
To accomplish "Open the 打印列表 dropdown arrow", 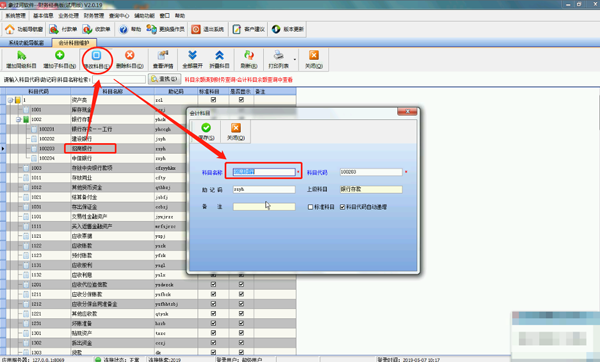I will pyautogui.click(x=295, y=59).
